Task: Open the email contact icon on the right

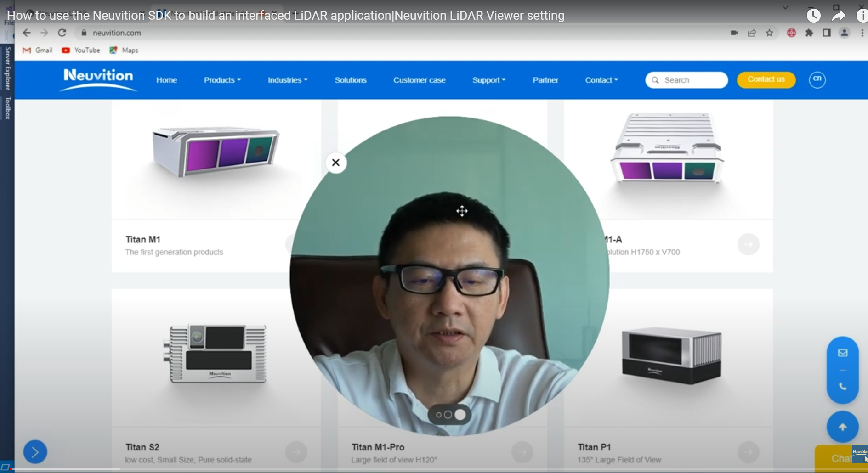Action: [842, 352]
